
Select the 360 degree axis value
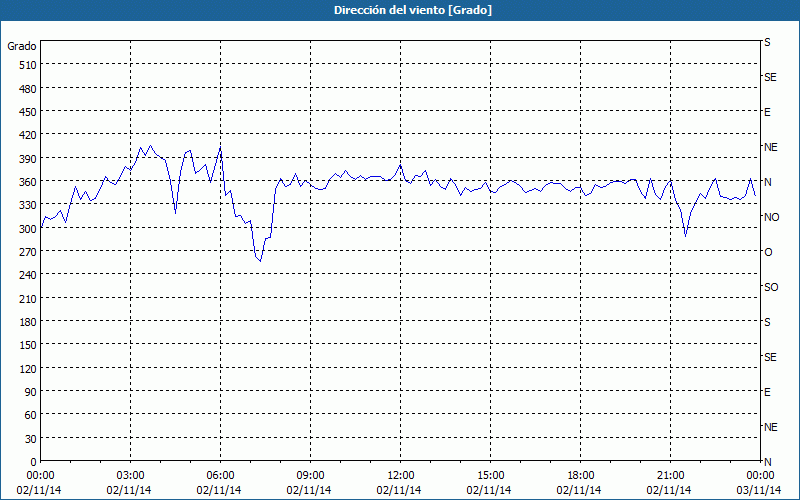[x=28, y=182]
